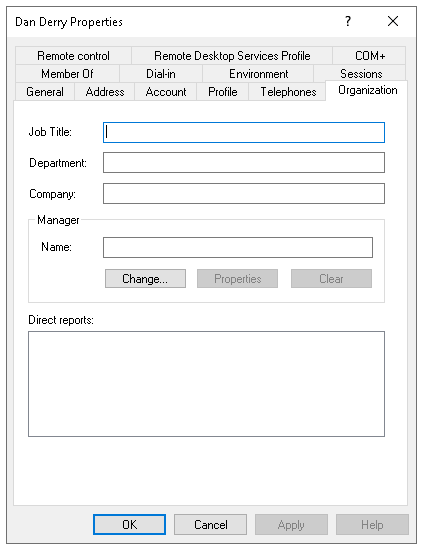The image size is (423, 547).
Task: Close the Dan Derry Properties dialog
Action: pos(393,21)
